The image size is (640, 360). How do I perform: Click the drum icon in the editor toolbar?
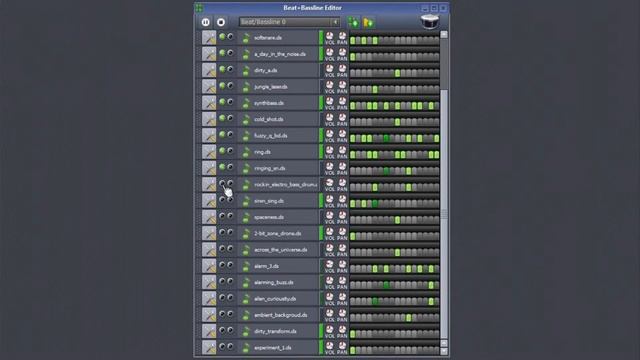click(429, 22)
